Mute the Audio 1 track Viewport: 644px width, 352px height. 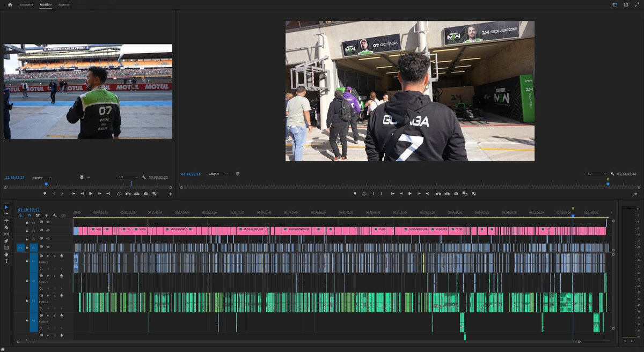(x=48, y=256)
